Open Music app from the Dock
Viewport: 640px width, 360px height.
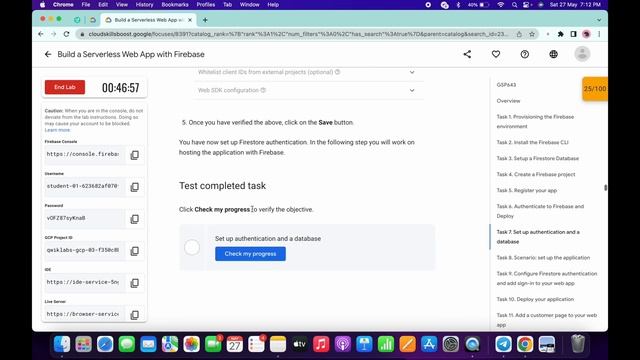click(x=321, y=344)
